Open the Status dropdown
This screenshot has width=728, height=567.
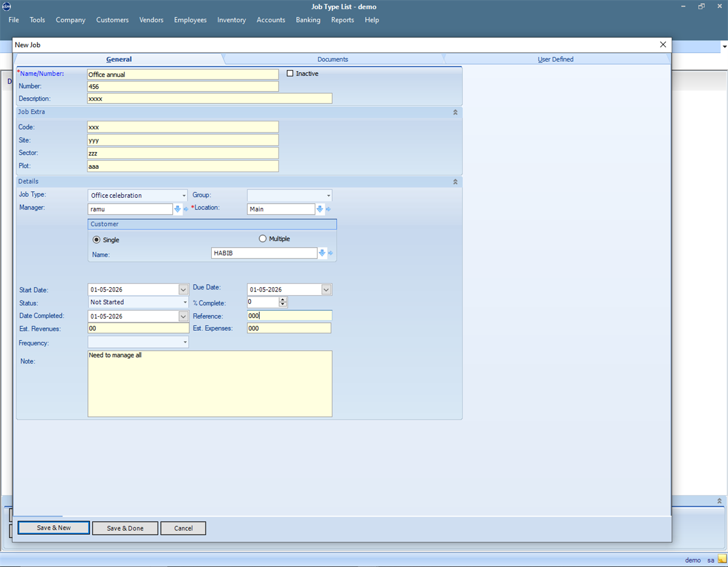coord(184,302)
